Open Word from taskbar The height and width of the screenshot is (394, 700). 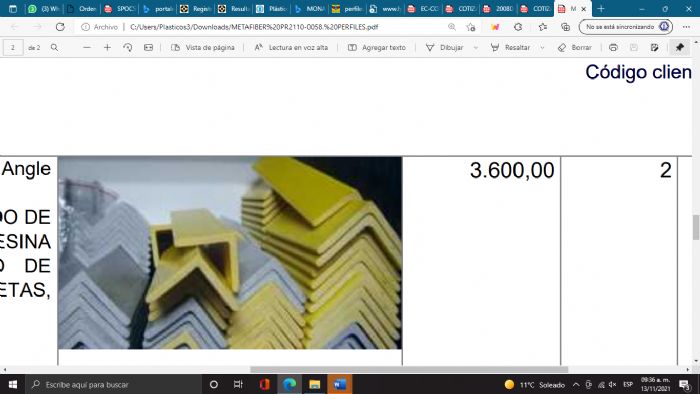340,384
